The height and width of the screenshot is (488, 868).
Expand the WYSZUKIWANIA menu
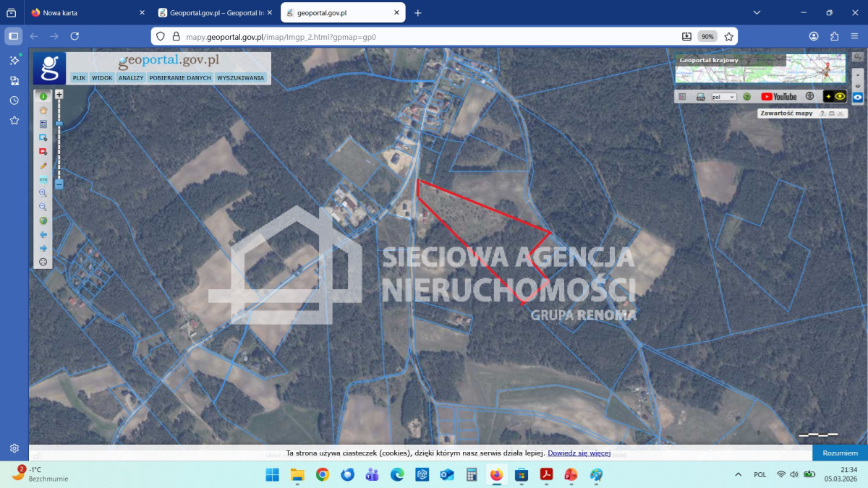241,77
